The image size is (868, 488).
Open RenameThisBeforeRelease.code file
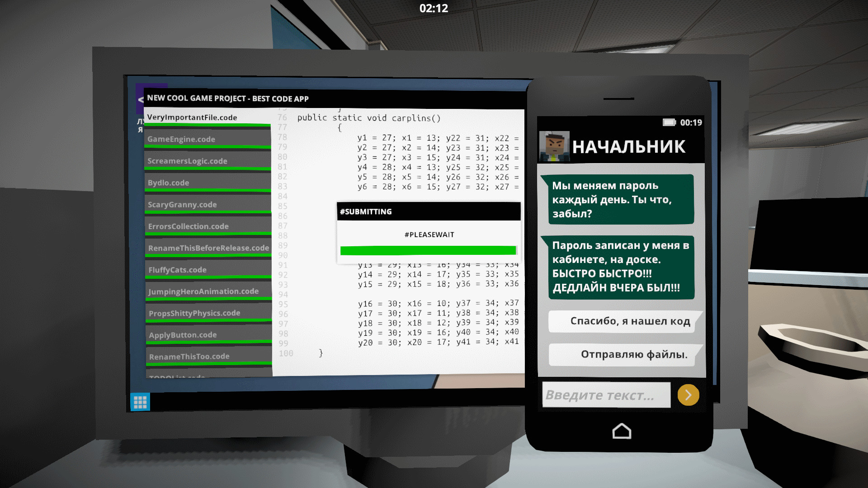click(x=208, y=248)
